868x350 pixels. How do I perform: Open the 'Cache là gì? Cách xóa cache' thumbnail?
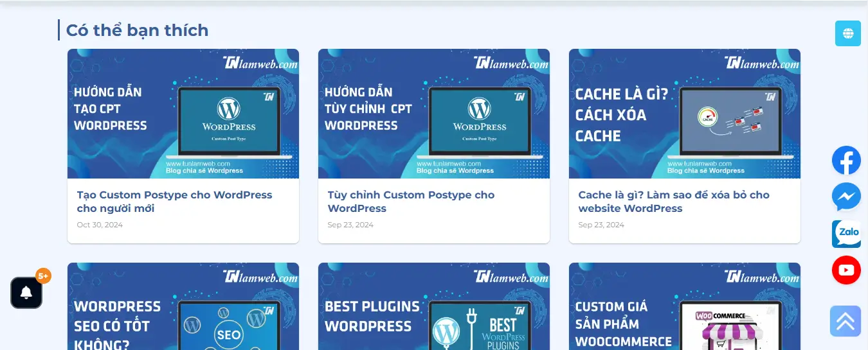pyautogui.click(x=685, y=114)
